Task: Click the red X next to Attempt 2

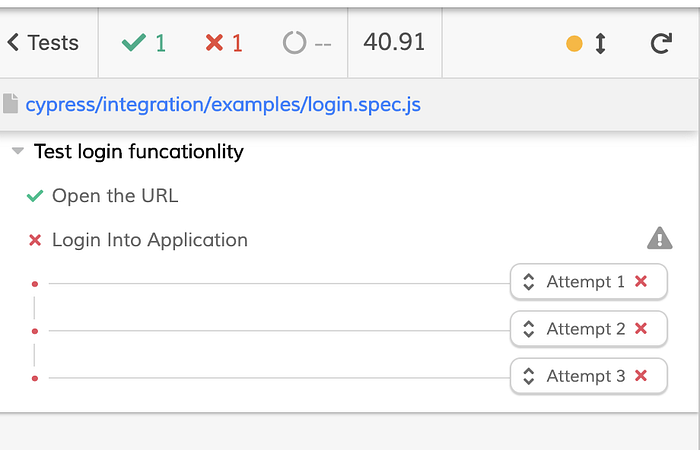Action: coord(641,329)
